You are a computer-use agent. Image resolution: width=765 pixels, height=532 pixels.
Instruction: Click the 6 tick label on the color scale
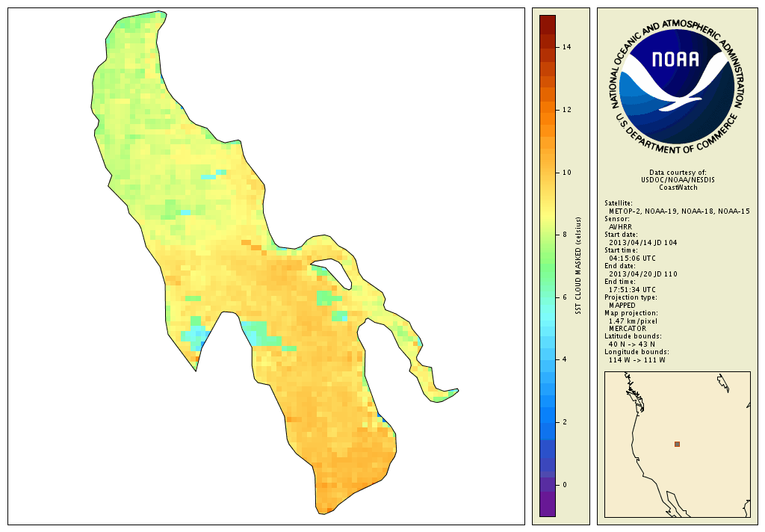565,297
